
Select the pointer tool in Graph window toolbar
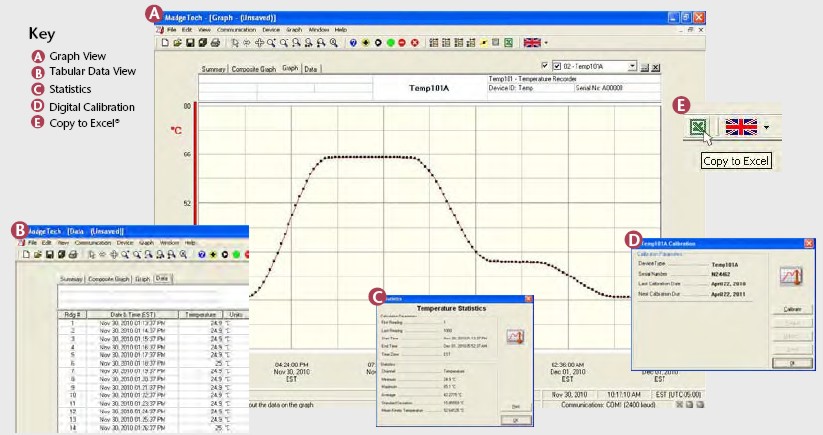(235, 43)
